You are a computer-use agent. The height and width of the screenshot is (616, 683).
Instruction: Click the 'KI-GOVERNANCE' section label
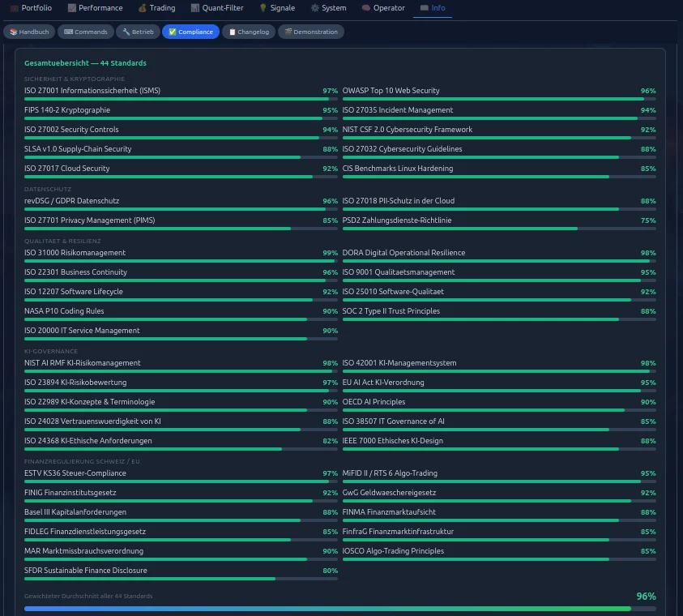pos(51,351)
